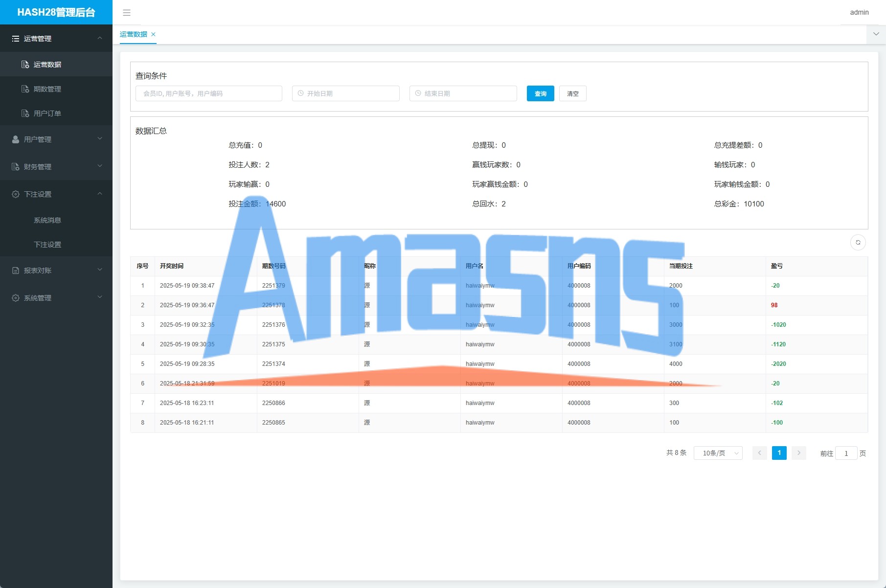Screen dimensions: 886x588
Task: Click the 下注设置 gear icon
Action: tap(16, 194)
